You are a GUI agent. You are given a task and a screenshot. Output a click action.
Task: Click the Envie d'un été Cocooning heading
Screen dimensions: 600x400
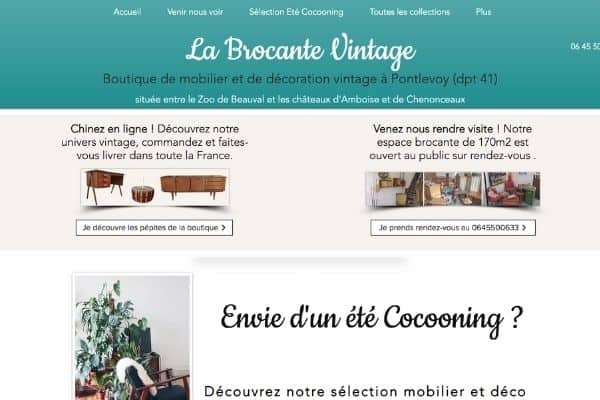[x=372, y=320]
